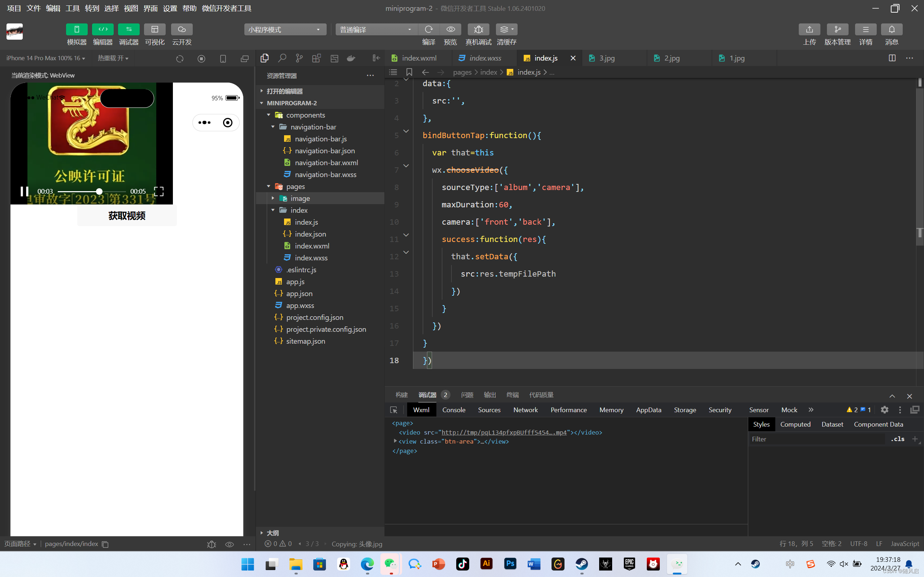
Task: Toggle the editor (编辑器) panel
Action: pos(103,29)
